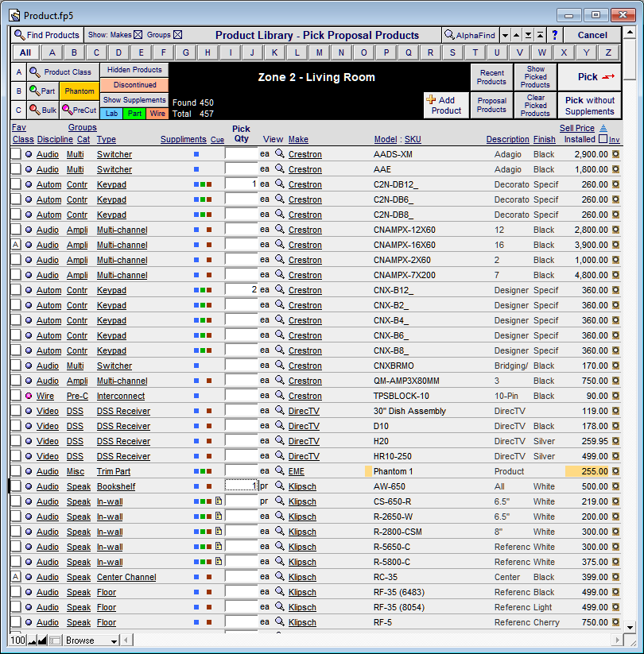Screen dimensions: 644x654
Task: Click the jump-to-top arrow button
Action: pos(540,36)
